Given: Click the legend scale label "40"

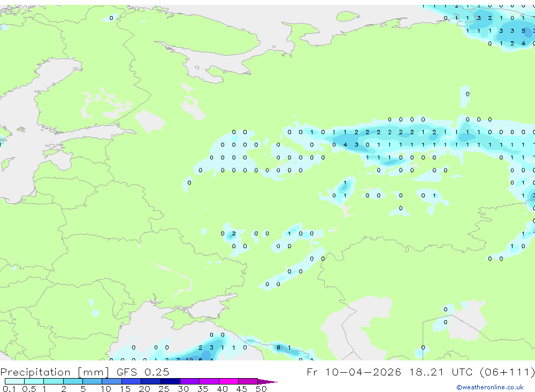Looking at the screenshot, I should (222, 389).
